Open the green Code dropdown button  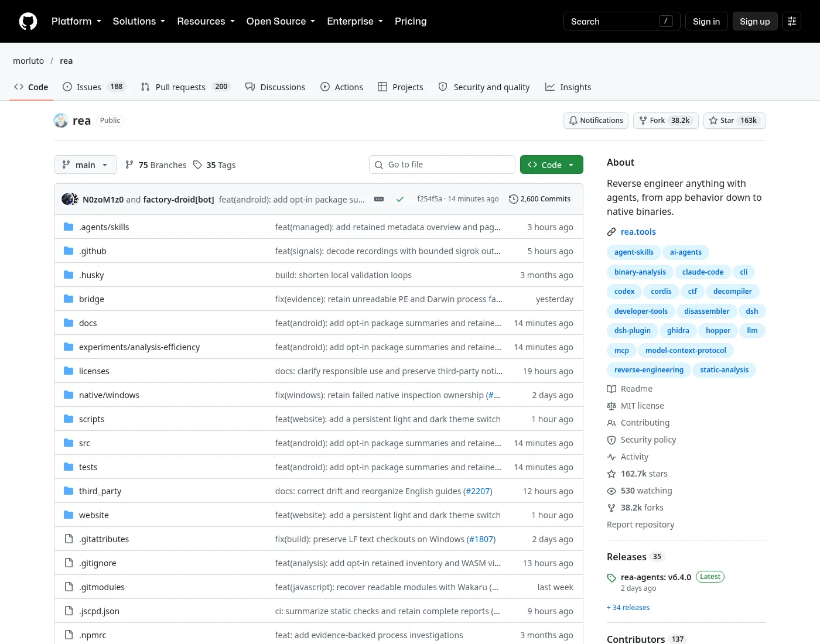pos(552,165)
